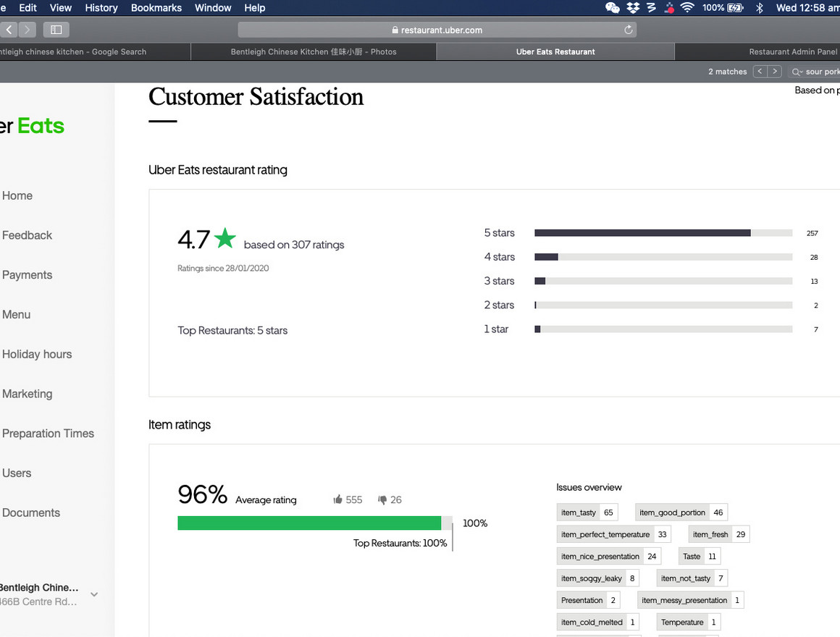
Task: Open the find-on-page search options magnifier
Action: 797,72
